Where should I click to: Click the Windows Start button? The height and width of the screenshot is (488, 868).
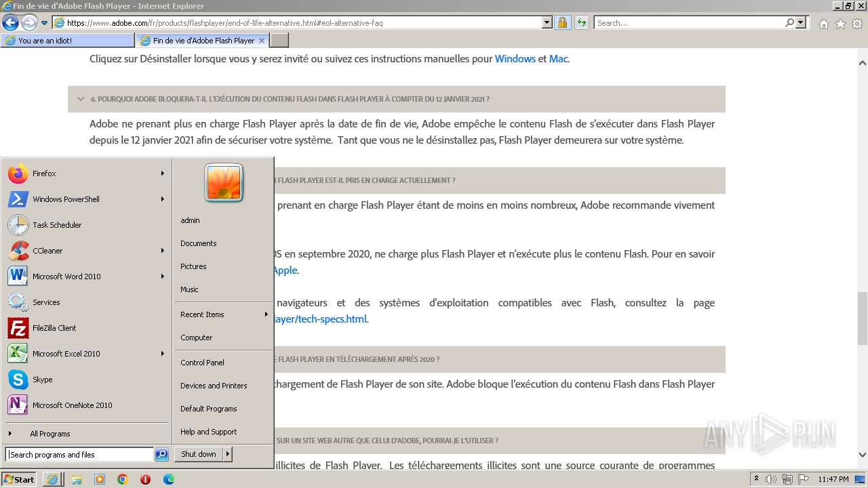point(19,479)
